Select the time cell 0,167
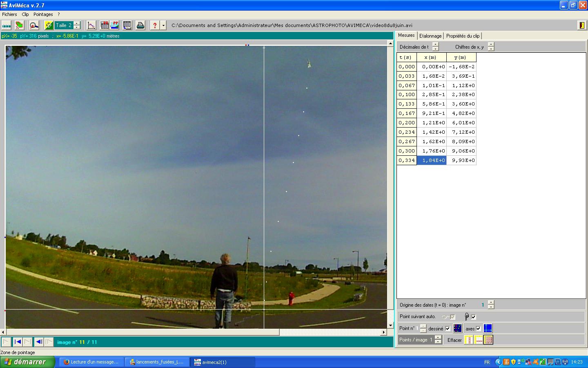Viewport: 588px width, 368px height. [x=407, y=113]
